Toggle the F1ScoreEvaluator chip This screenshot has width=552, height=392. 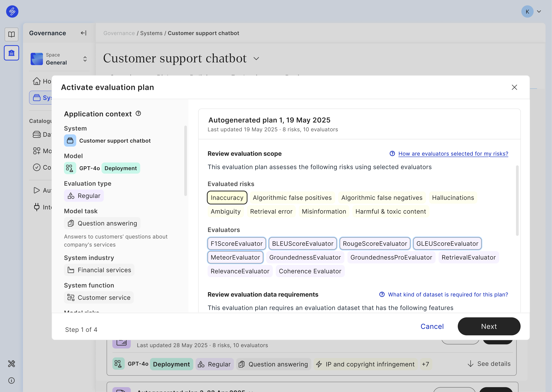[x=236, y=244]
